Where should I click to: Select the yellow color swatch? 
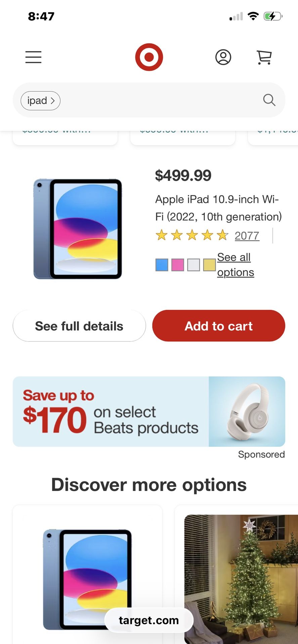click(x=209, y=265)
